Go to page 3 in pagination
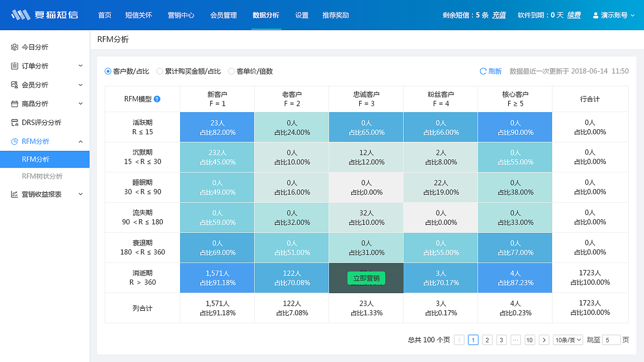The image size is (644, 362). click(x=501, y=340)
